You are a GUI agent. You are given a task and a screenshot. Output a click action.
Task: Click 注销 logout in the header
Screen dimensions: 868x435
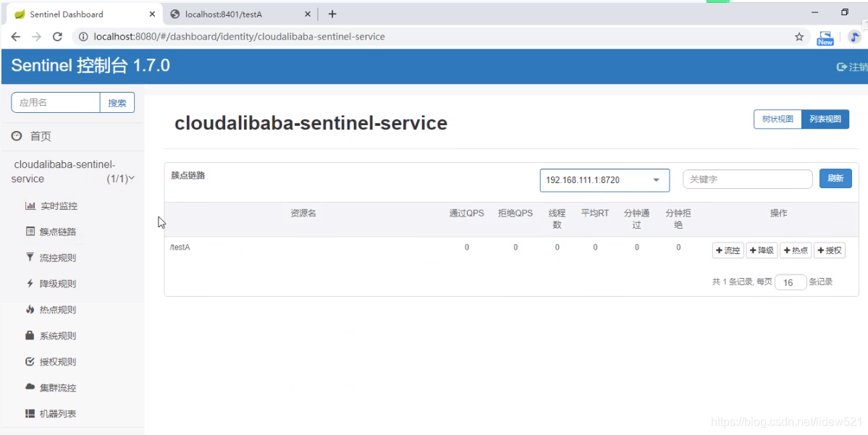click(852, 67)
